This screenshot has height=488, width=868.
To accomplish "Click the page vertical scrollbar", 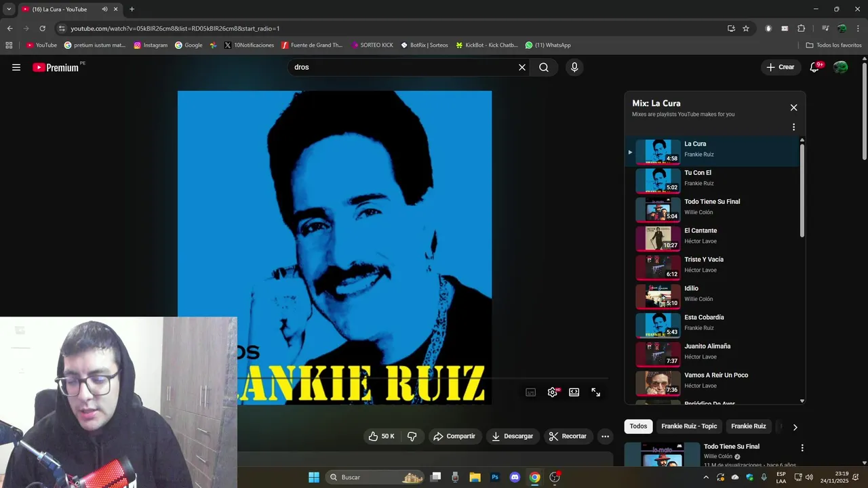I will (x=865, y=112).
